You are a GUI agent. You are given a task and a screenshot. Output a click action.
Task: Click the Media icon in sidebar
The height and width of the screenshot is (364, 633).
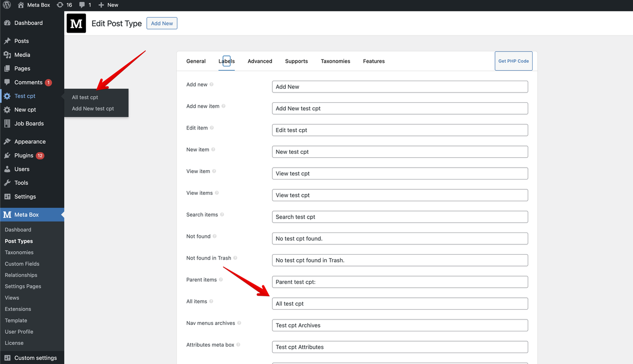tap(7, 55)
